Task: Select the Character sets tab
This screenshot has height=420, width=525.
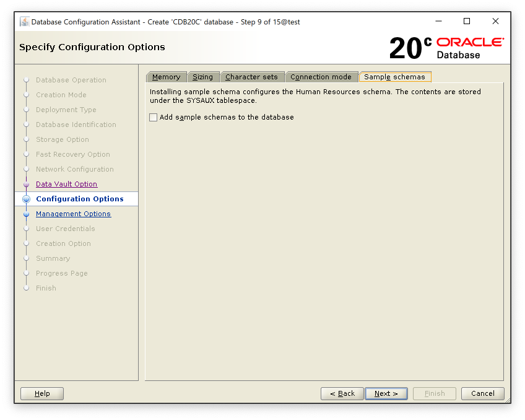Action: [251, 77]
